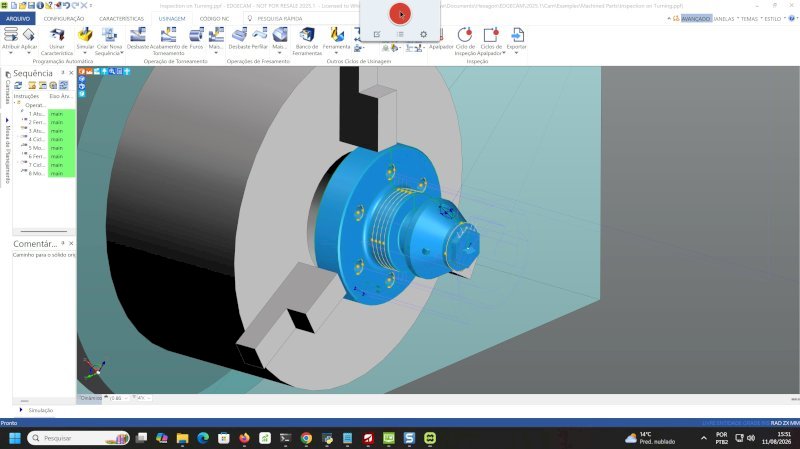Click the blue info icon in quick access toolbar
The height and width of the screenshot is (449, 800).
40,5
